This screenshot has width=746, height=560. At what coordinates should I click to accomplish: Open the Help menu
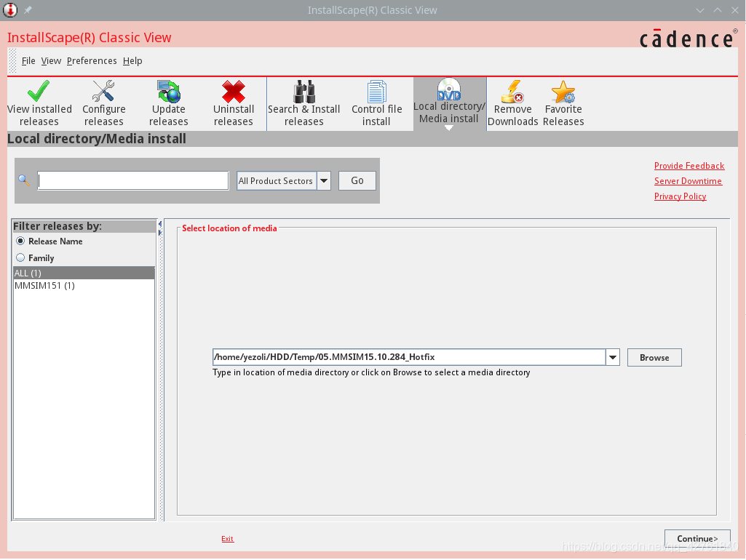click(132, 61)
